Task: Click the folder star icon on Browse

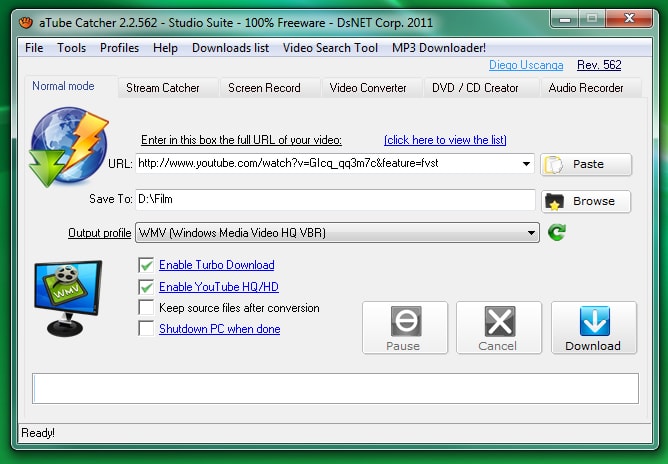Action: tap(554, 202)
